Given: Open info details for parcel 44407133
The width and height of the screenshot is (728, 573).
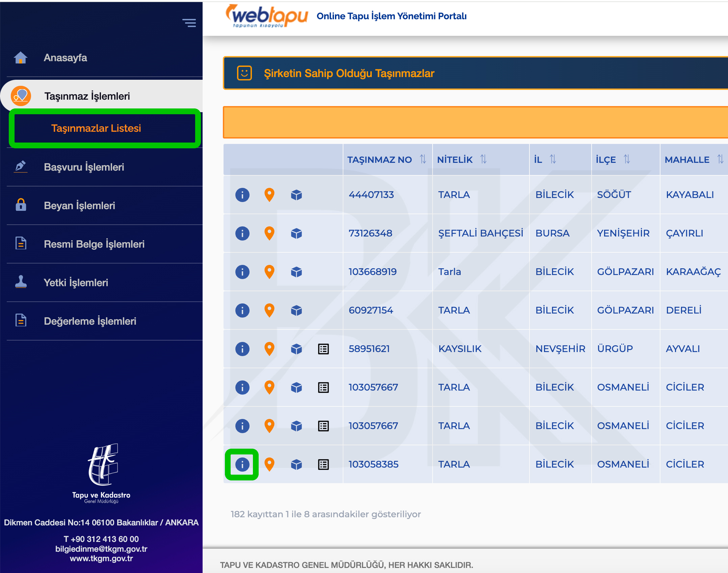Looking at the screenshot, I should (242, 195).
